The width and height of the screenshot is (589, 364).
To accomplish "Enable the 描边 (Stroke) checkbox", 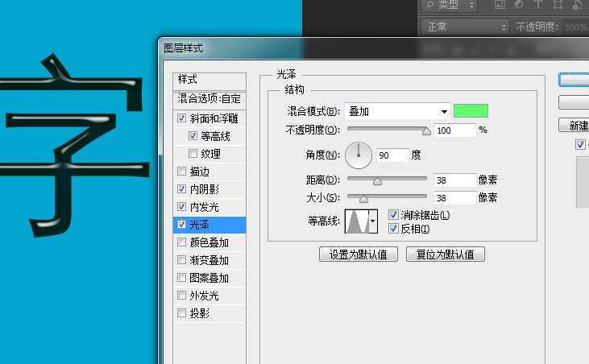I will 181,172.
